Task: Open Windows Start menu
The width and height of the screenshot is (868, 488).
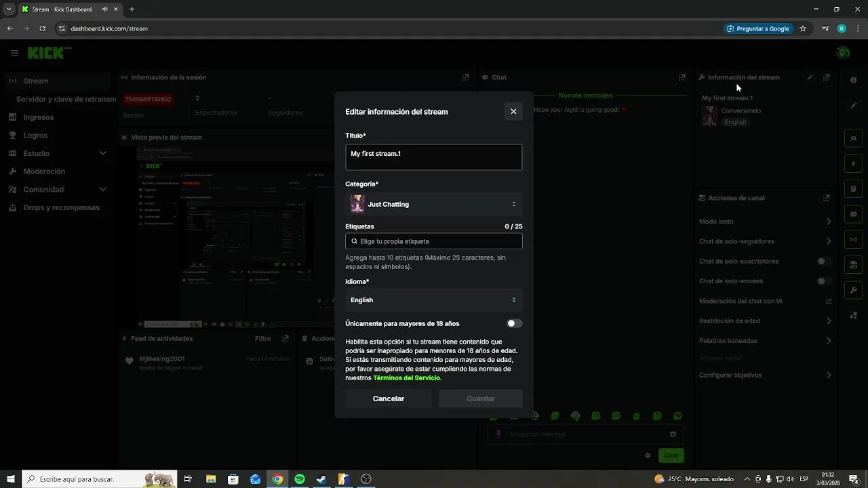Action: coord(10,479)
